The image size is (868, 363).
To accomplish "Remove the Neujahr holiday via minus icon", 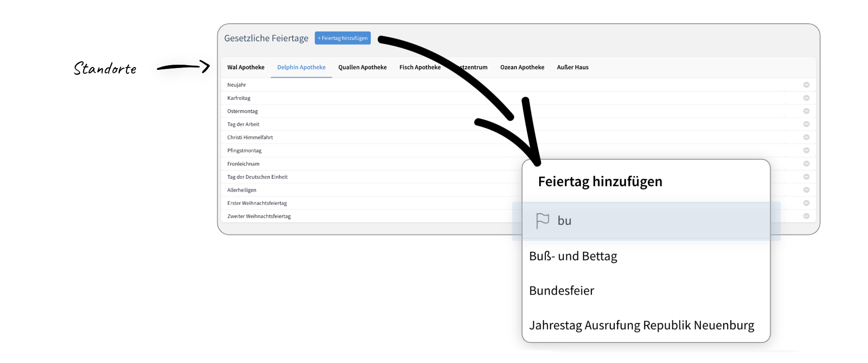I will [x=806, y=85].
